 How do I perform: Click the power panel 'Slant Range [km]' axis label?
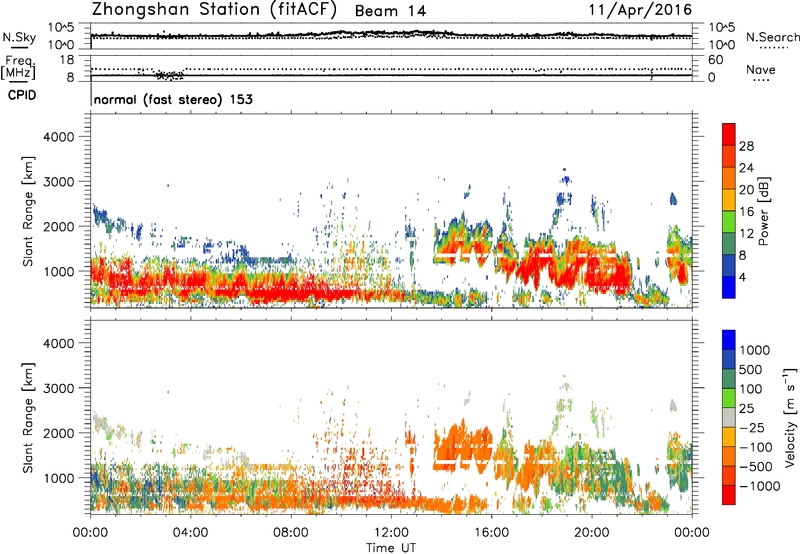pyautogui.click(x=28, y=211)
